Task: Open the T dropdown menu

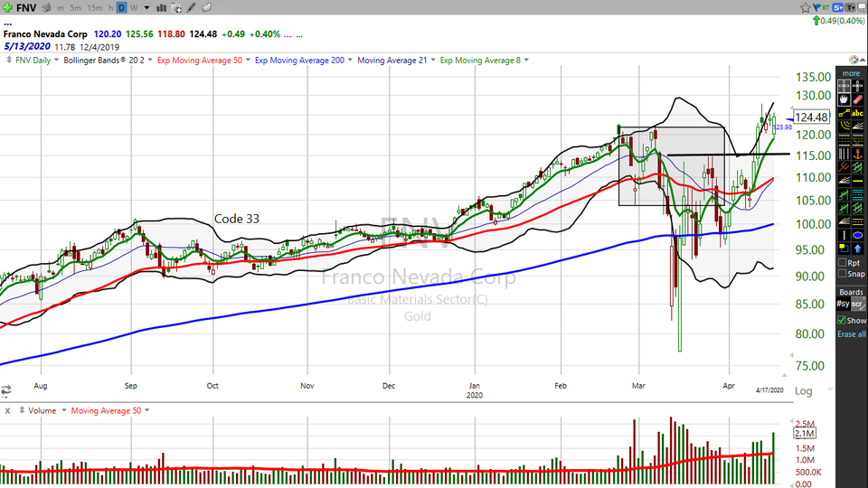Action: pos(850,7)
